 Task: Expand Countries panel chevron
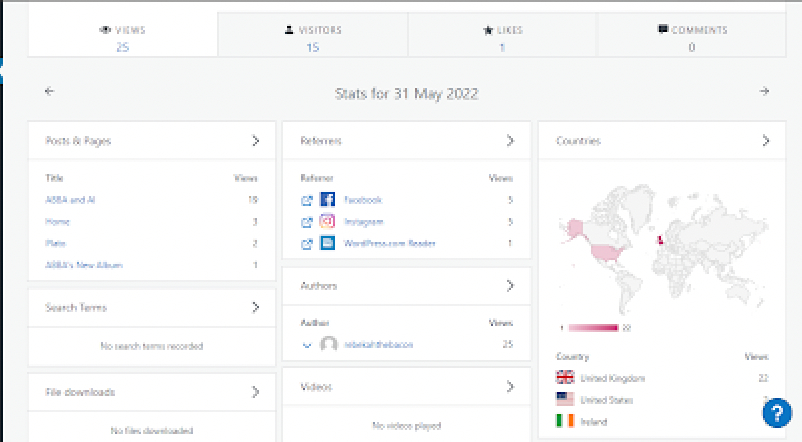(x=765, y=141)
